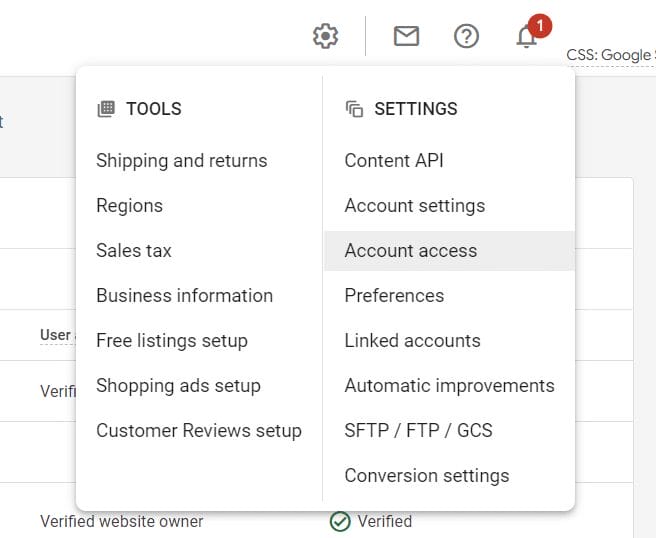Click the settings gear icon

(325, 36)
